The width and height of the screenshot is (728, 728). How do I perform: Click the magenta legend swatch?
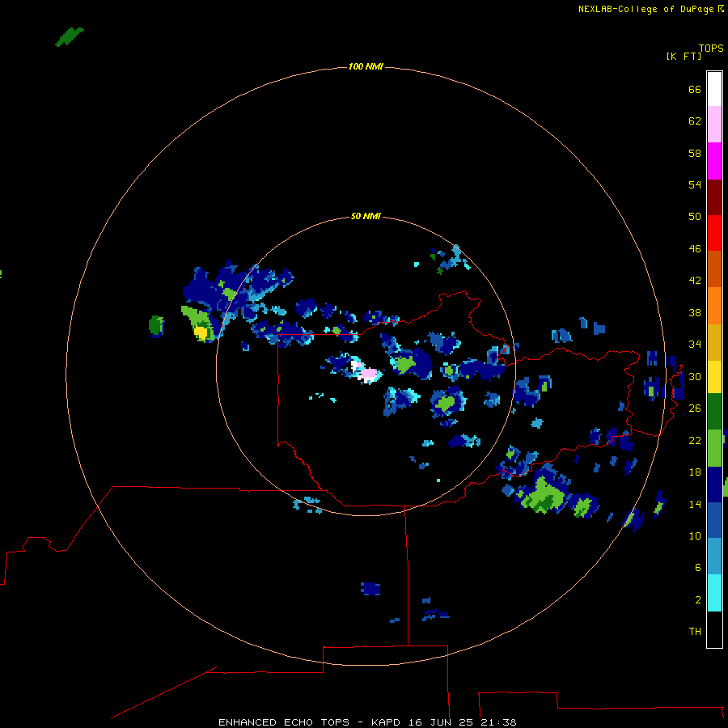click(x=714, y=161)
